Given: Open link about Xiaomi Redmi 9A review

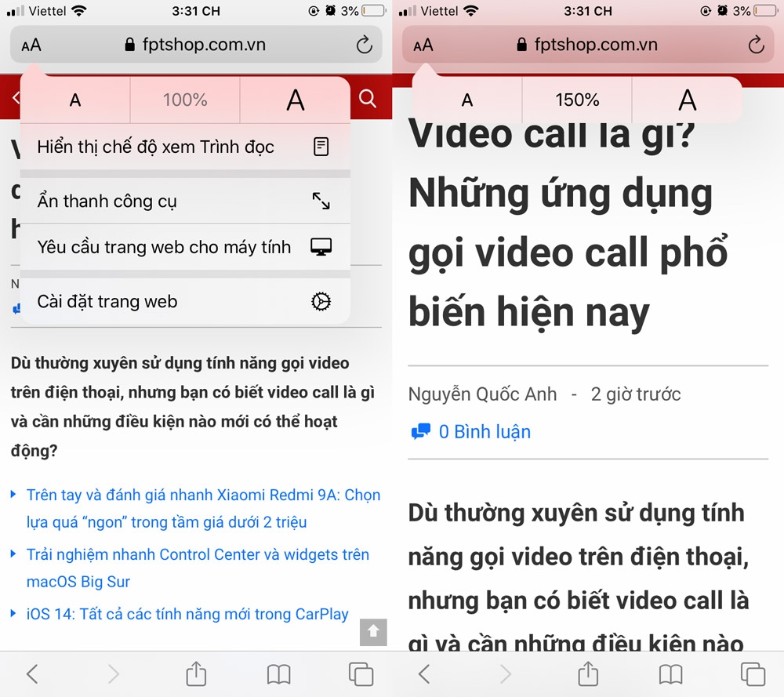Looking at the screenshot, I should click(x=203, y=508).
